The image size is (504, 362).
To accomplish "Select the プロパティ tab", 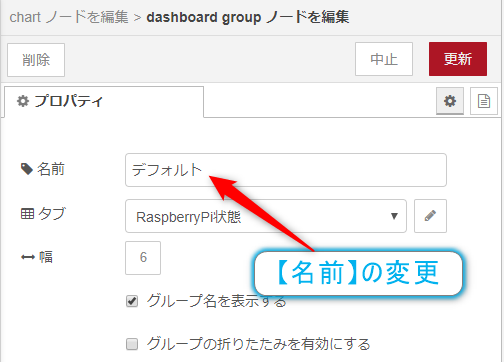I will [104, 101].
